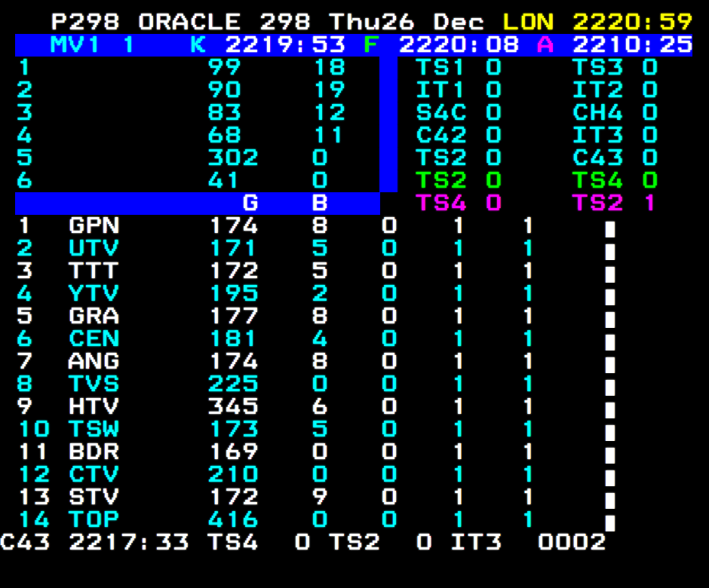Select the K timestamp 2219:53
This screenshot has width=709, height=588.
pos(285,44)
